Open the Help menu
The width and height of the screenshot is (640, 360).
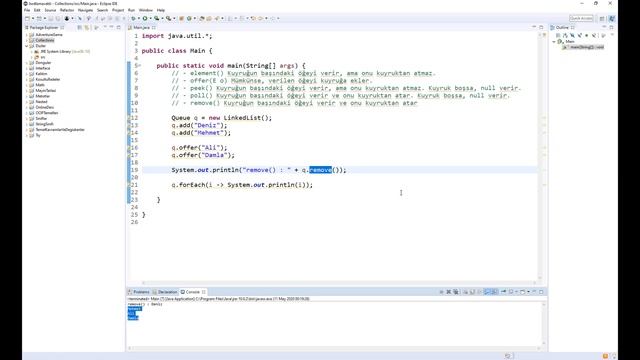click(161, 10)
